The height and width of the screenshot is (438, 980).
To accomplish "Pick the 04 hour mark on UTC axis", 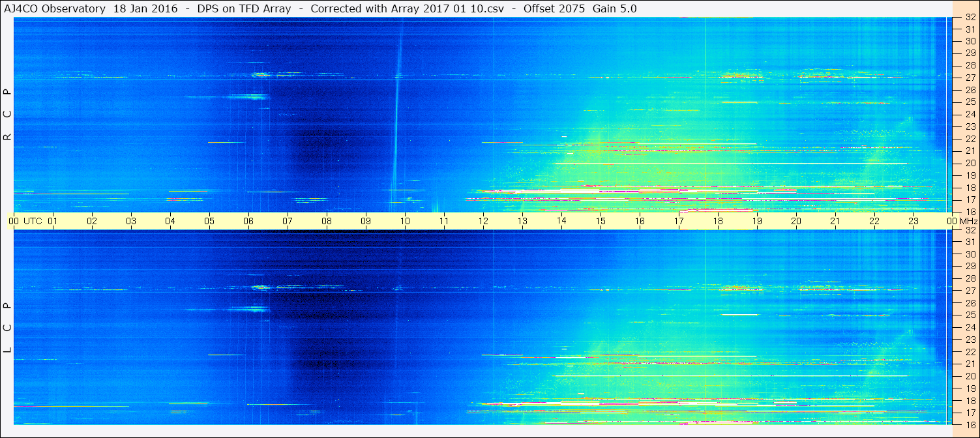I will pos(170,221).
